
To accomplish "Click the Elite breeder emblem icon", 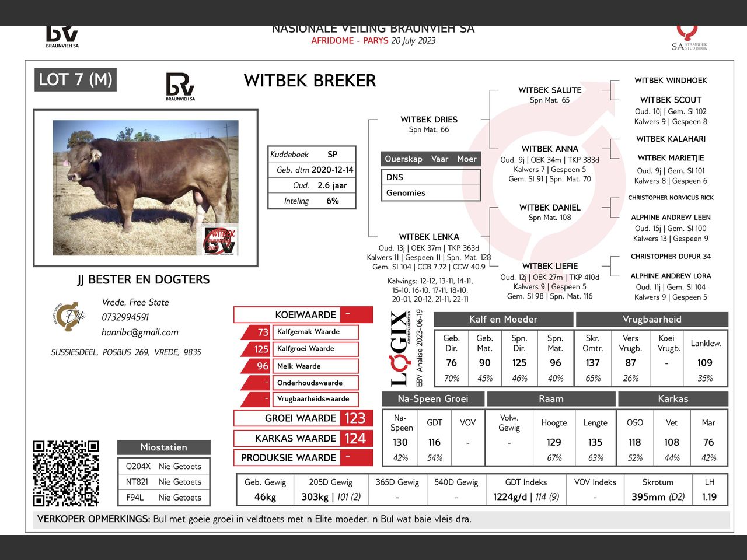I will (x=69, y=316).
